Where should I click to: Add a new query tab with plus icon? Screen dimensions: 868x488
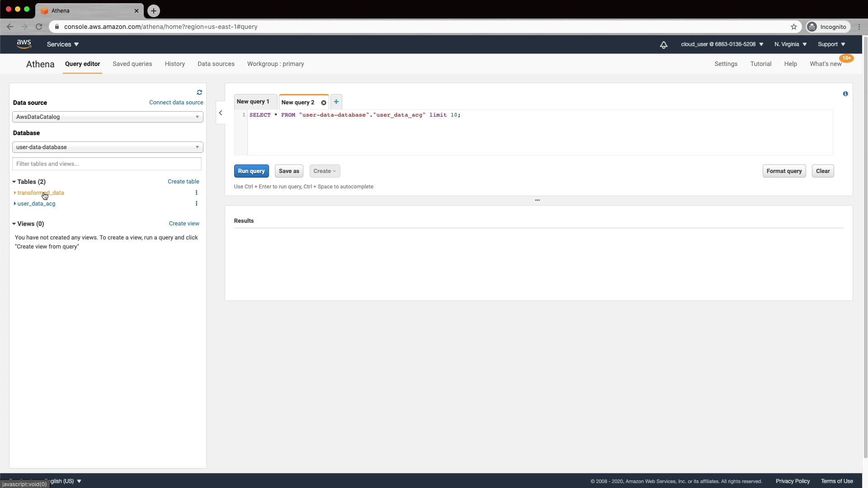(336, 102)
